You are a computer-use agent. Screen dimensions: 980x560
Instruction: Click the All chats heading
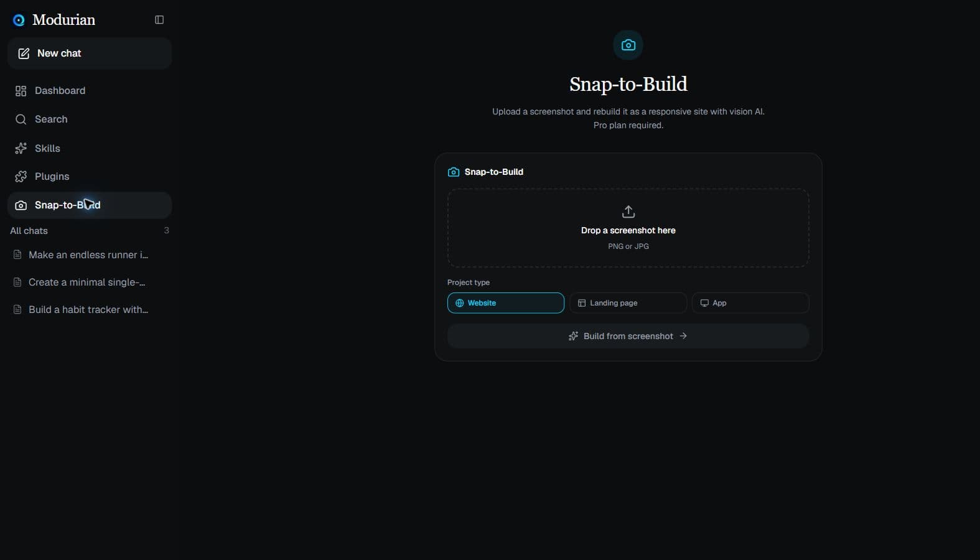point(29,231)
